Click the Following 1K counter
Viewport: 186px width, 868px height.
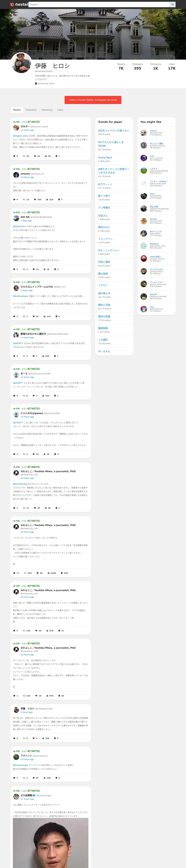point(155,66)
